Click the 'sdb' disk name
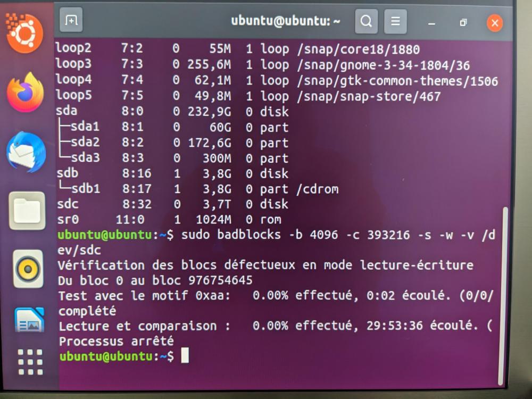The image size is (532, 399). 67,173
